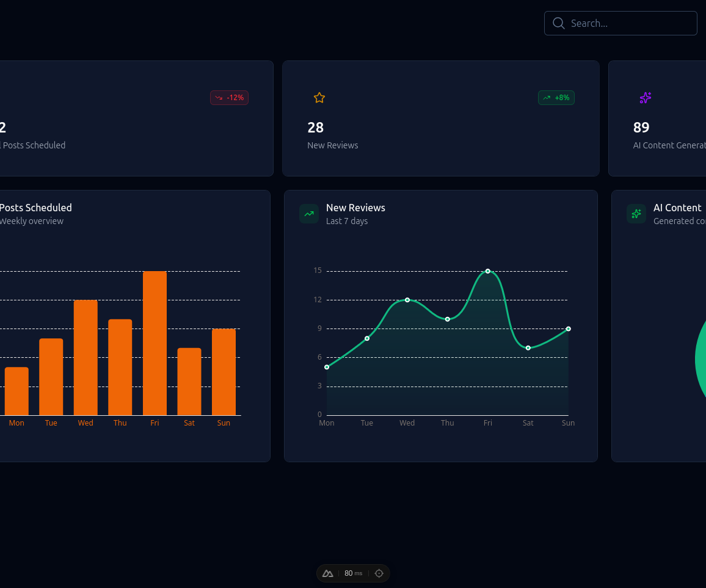Click the Wed data point on the reviews line
The height and width of the screenshot is (588, 706).
click(407, 300)
